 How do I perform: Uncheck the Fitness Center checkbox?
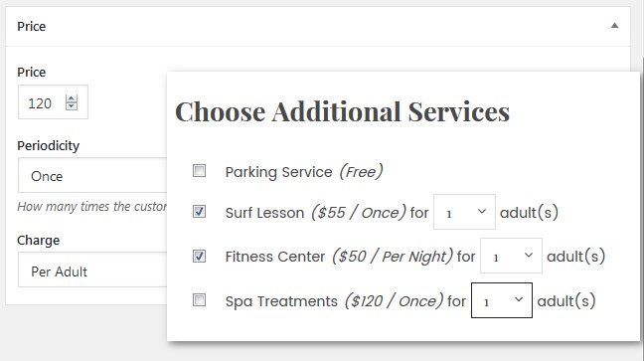coord(199,256)
